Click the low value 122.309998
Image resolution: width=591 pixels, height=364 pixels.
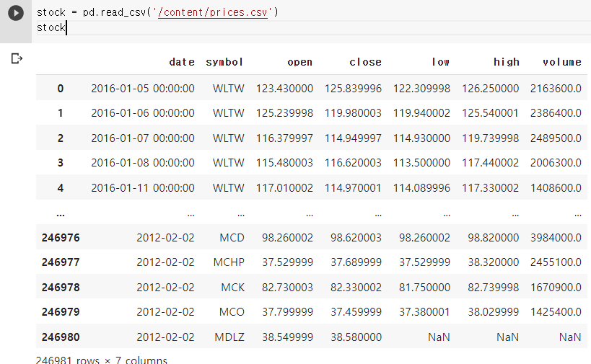pyautogui.click(x=421, y=89)
